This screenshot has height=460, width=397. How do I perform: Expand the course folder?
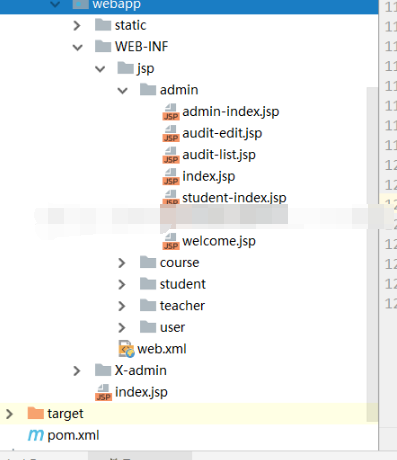click(122, 263)
